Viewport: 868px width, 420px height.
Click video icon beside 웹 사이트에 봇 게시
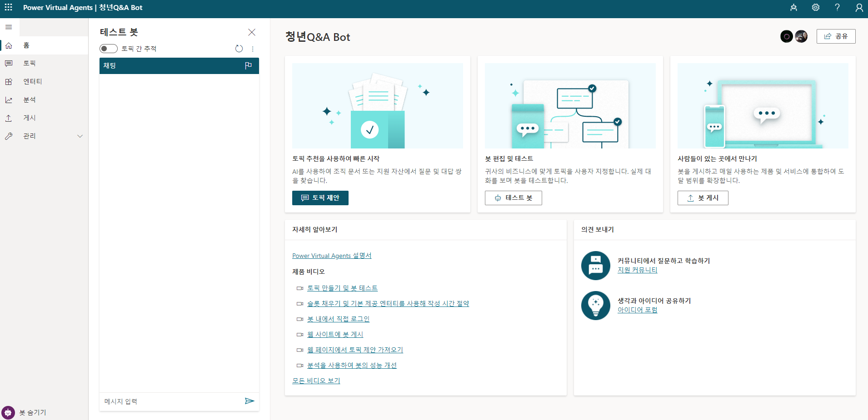[300, 335]
